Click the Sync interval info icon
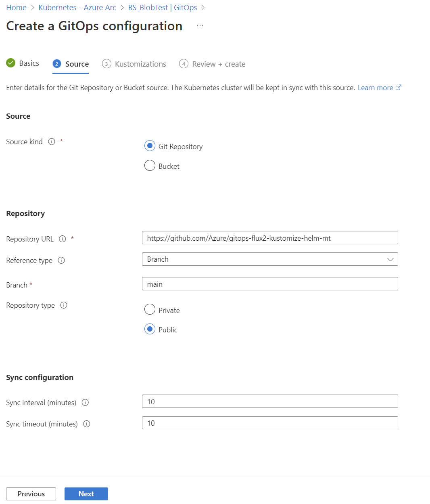430x504 pixels. click(x=85, y=402)
